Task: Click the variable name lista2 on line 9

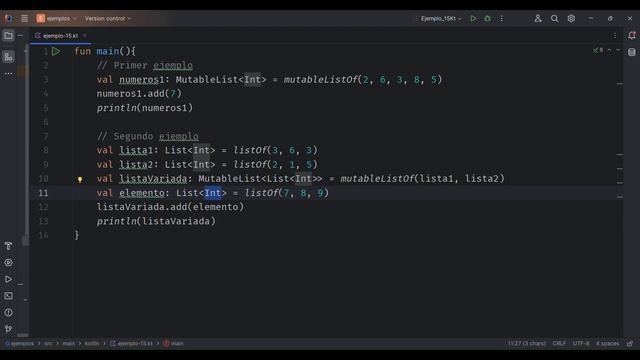Action: tap(136, 164)
